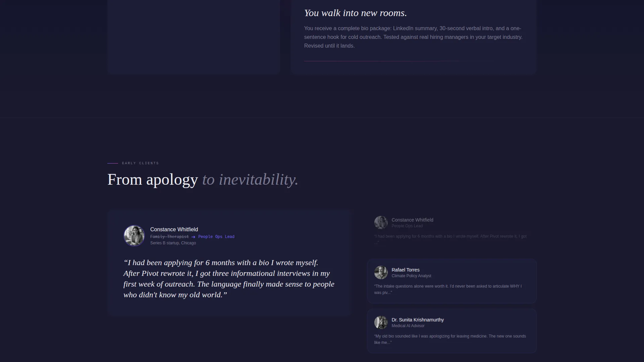Viewport: 644px width, 362px height.
Task: Click Dr. Sunita Krishnamurthy's small avatar
Action: click(381, 322)
